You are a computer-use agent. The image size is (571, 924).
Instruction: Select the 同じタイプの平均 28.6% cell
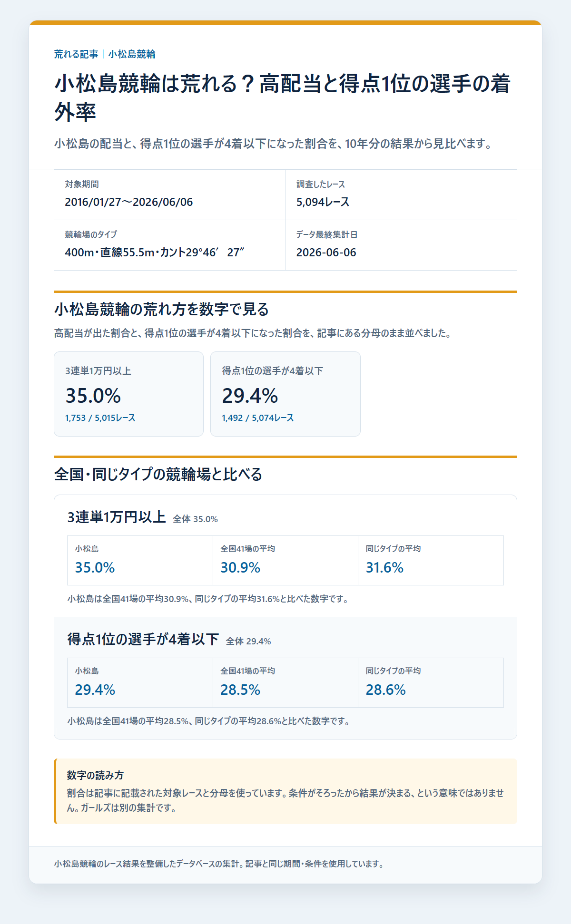(x=431, y=682)
